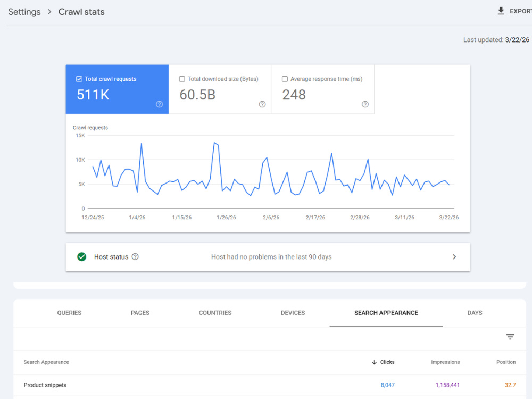
Task: Open the Product snippets row
Action: (270, 385)
